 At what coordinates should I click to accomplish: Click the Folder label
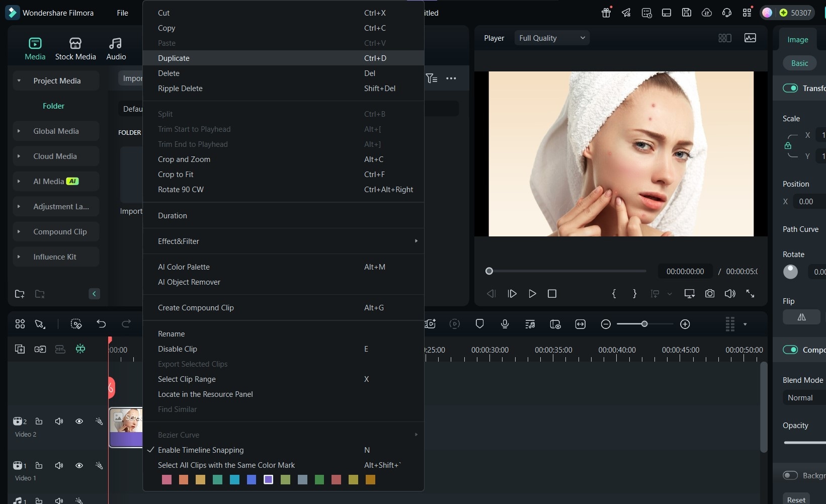click(53, 106)
